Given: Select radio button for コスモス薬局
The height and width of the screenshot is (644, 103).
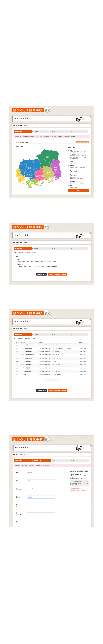Looking at the screenshot, I should 17,345.
